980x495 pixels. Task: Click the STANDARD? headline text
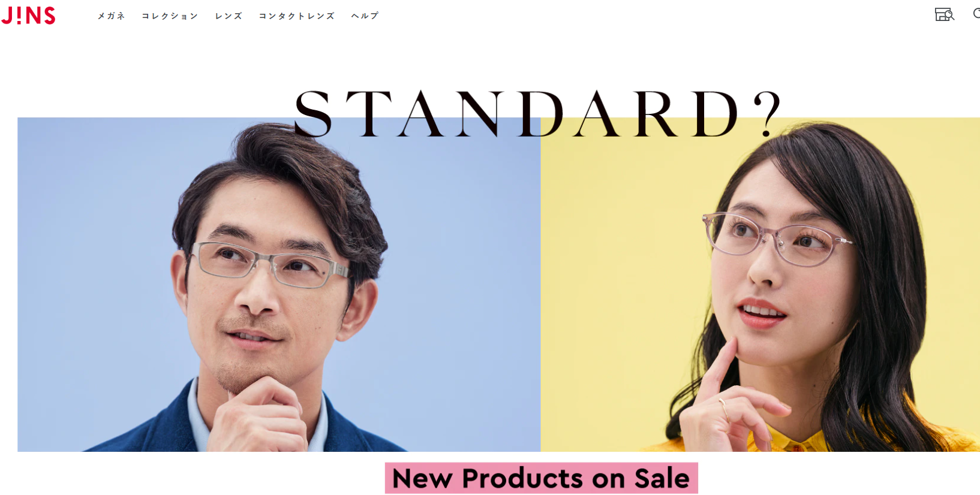pos(538,114)
